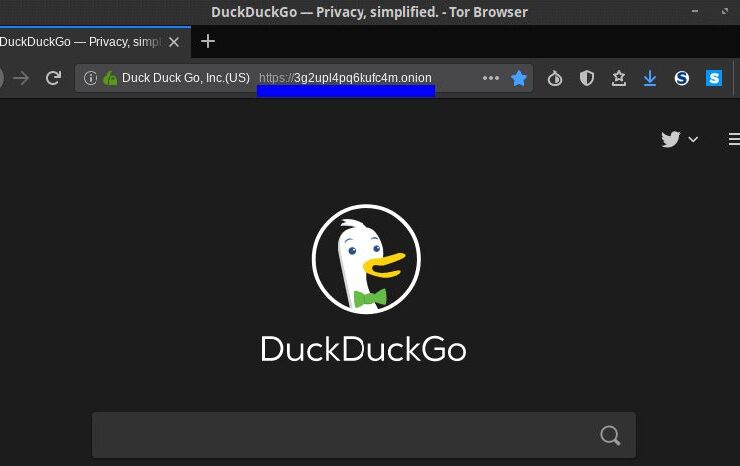This screenshot has width=740, height=466.
Task: Reload the current page
Action: [53, 78]
